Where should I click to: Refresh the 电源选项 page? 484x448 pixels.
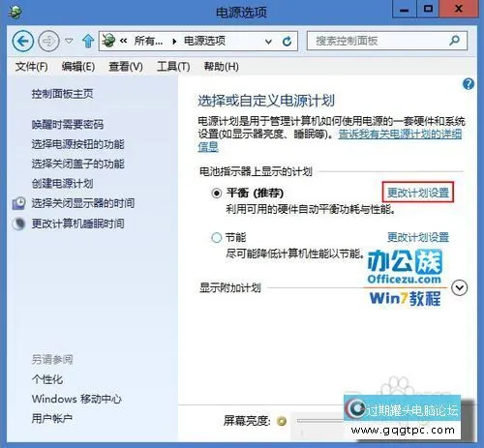tap(287, 41)
